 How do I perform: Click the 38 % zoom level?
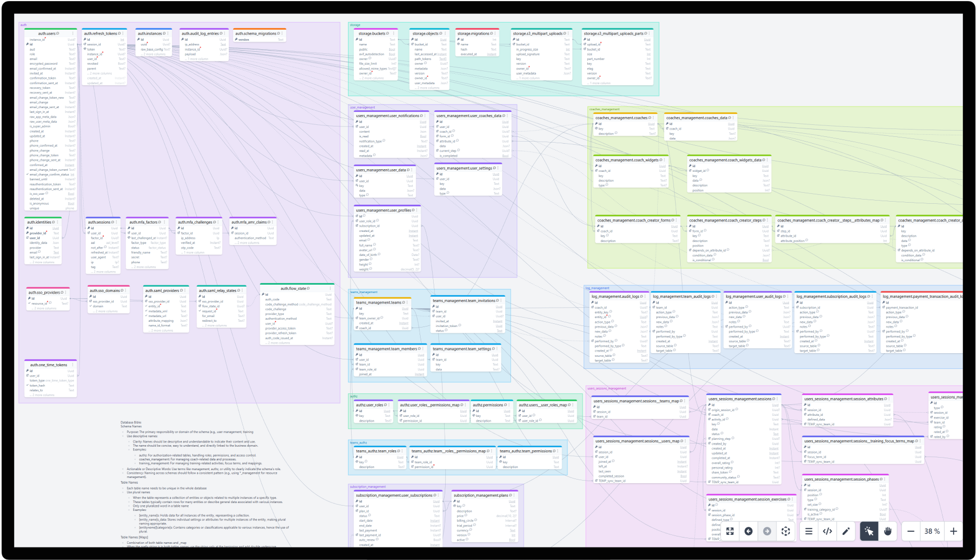tap(932, 531)
